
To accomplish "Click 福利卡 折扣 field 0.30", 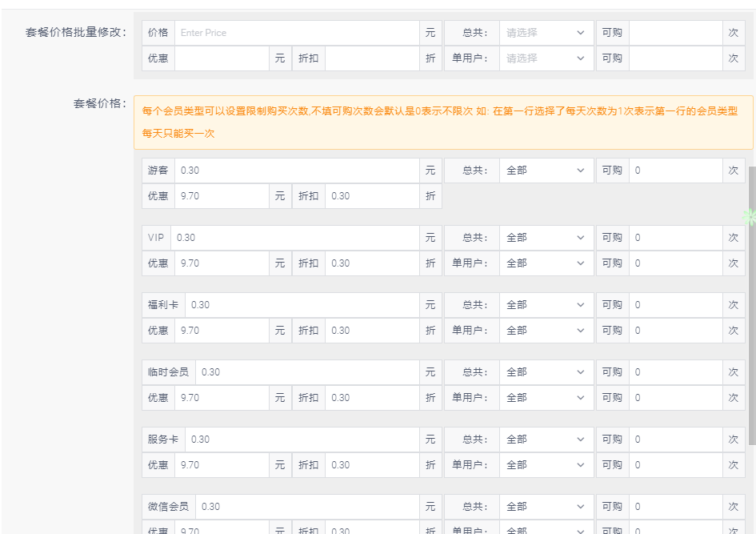I will [x=372, y=331].
